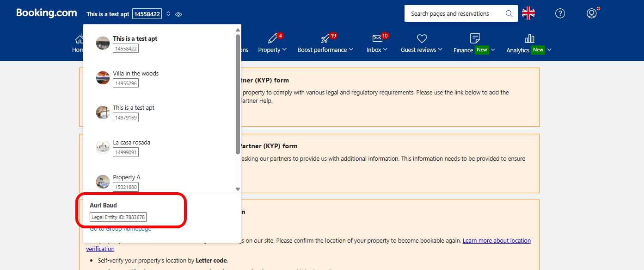Click the Boost performance rocket icon
Viewport: 644px width, 270px height.
pos(325,38)
